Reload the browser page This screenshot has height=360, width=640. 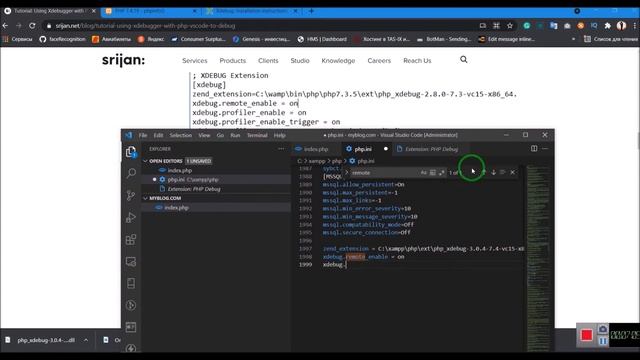[32, 25]
